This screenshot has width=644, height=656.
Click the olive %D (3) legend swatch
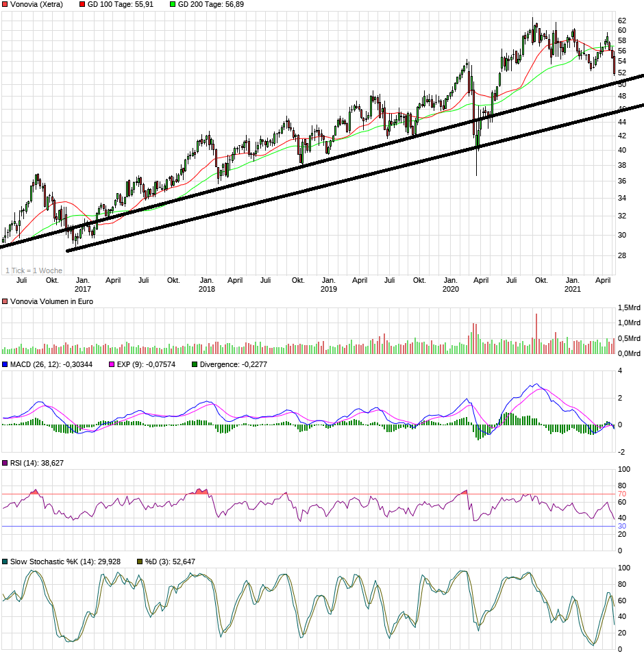140,562
